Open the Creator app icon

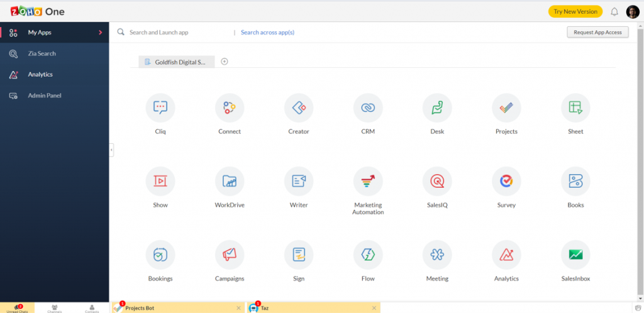[x=299, y=108]
